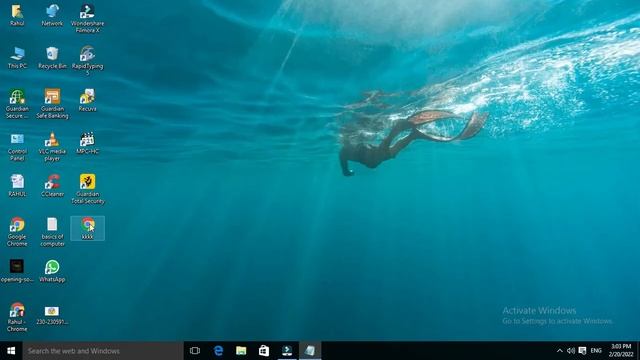The width and height of the screenshot is (640, 360).
Task: Select the Network desktop icon
Action: tap(52, 15)
